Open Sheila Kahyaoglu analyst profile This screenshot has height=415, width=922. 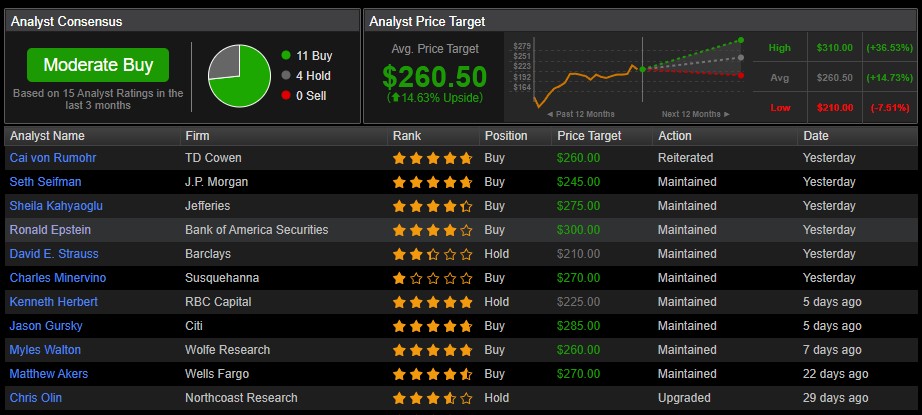click(x=56, y=206)
